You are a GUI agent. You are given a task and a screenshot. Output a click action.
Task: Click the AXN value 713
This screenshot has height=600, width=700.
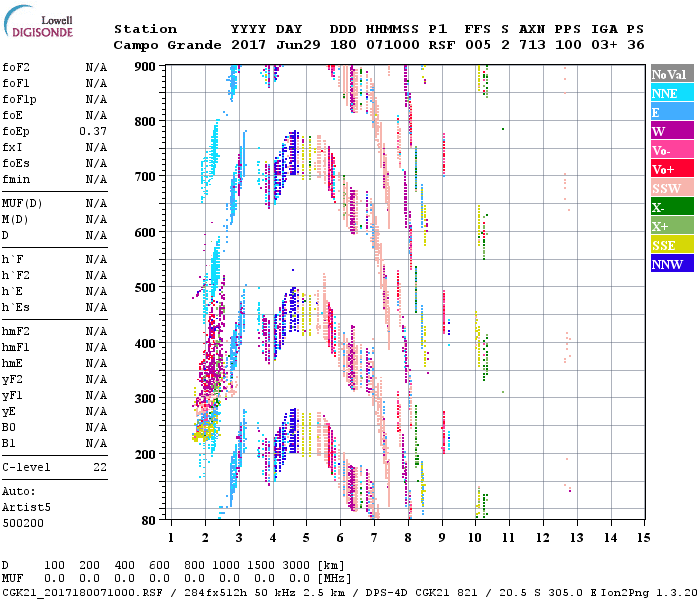(x=532, y=45)
